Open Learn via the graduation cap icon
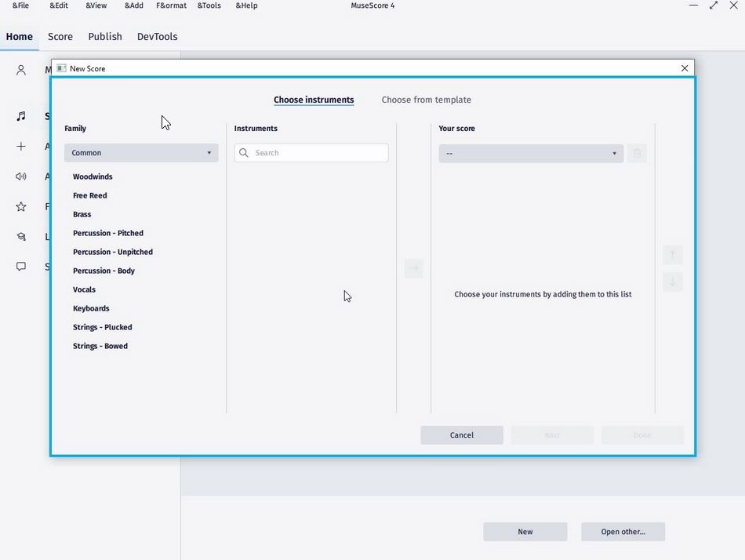Viewport: 745px width, 560px height. 21,236
